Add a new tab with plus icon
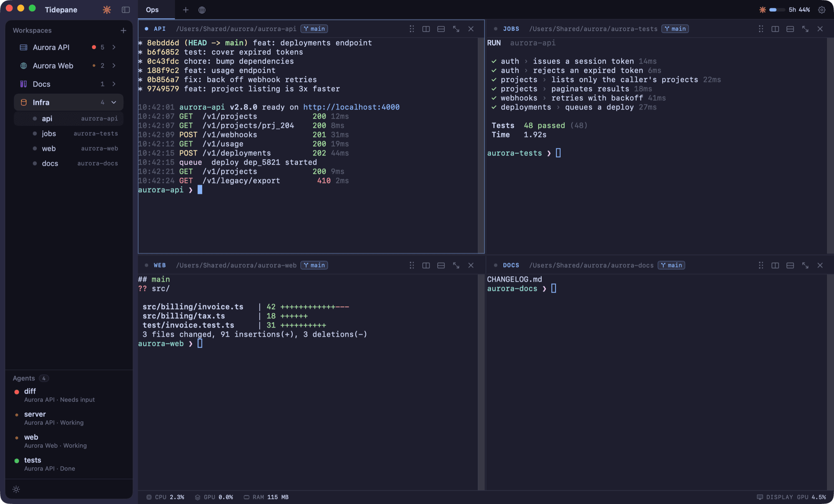The image size is (834, 504). (x=186, y=10)
